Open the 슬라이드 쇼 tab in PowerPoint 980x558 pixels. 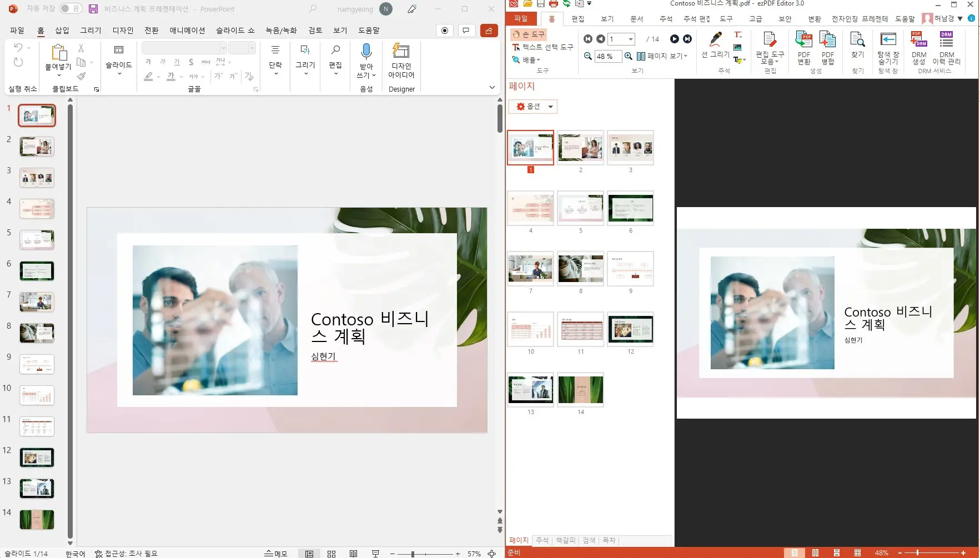coord(235,31)
